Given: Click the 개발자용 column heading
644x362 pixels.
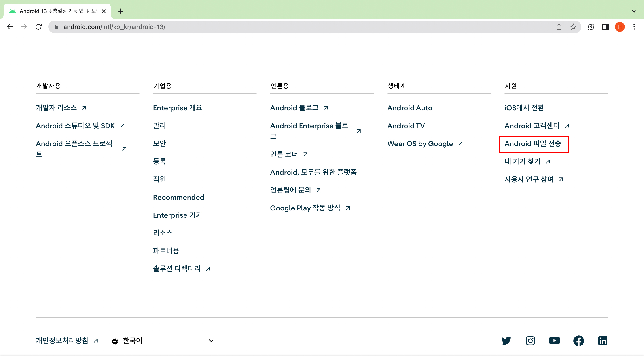Looking at the screenshot, I should coord(48,86).
